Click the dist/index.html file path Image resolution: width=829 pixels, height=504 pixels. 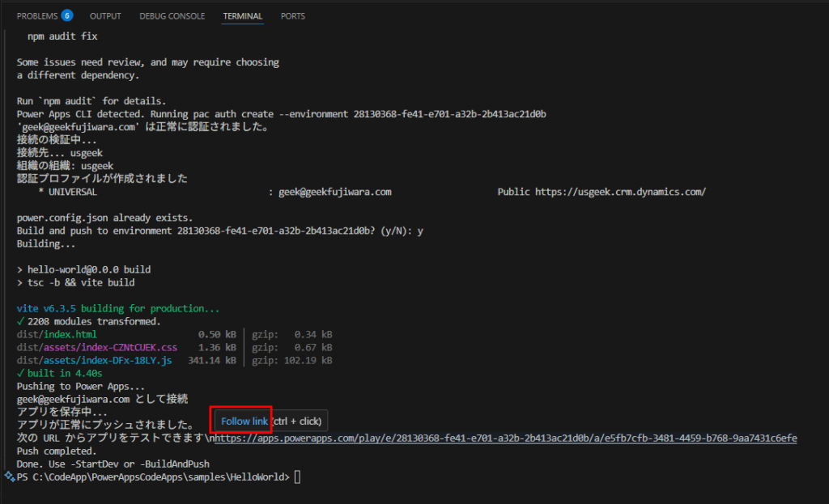click(57, 334)
